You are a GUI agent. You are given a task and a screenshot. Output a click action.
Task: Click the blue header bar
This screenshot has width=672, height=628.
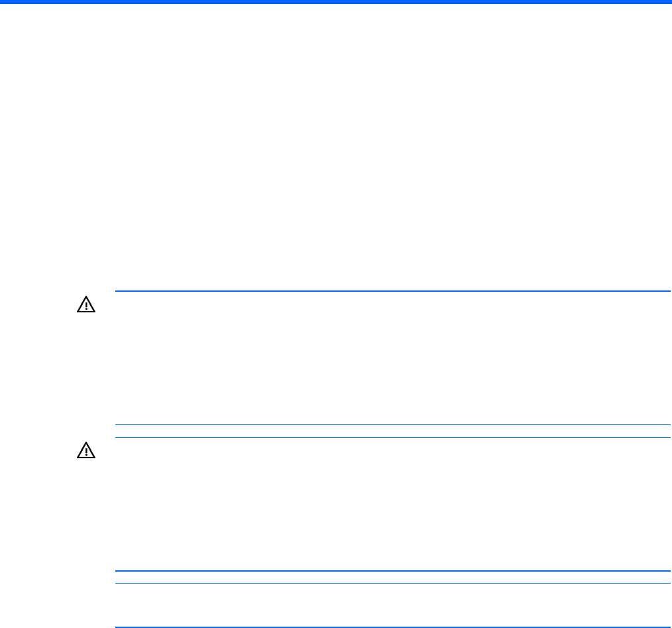point(336,2)
